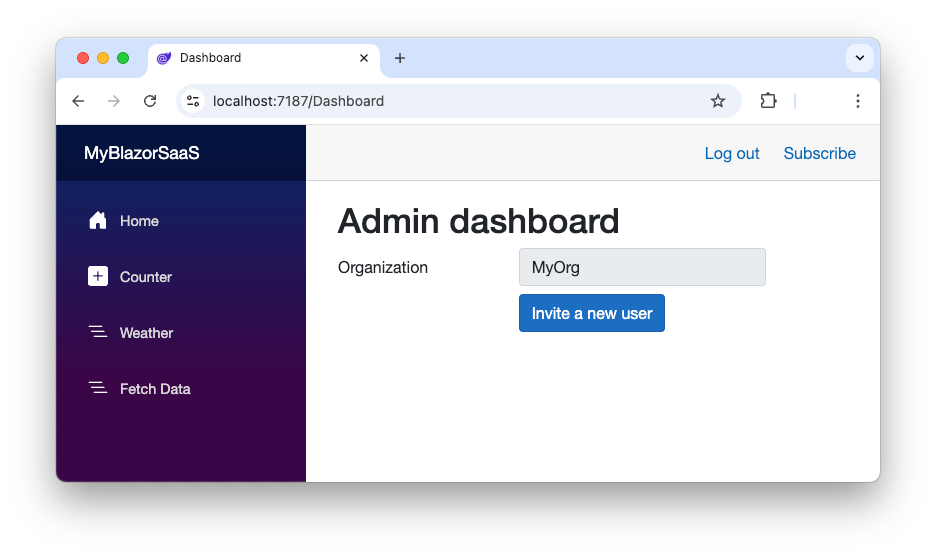Screen dimensions: 936x556
Task: Click the browser forward arrow
Action: pos(113,101)
